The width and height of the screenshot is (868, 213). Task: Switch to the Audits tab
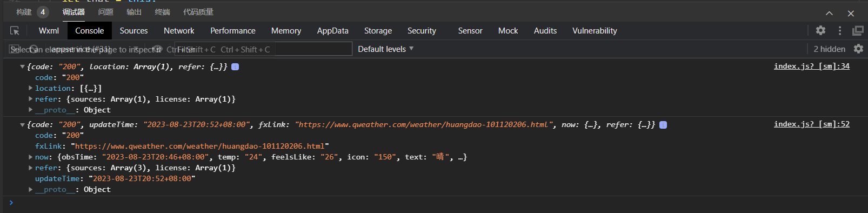pyautogui.click(x=545, y=31)
